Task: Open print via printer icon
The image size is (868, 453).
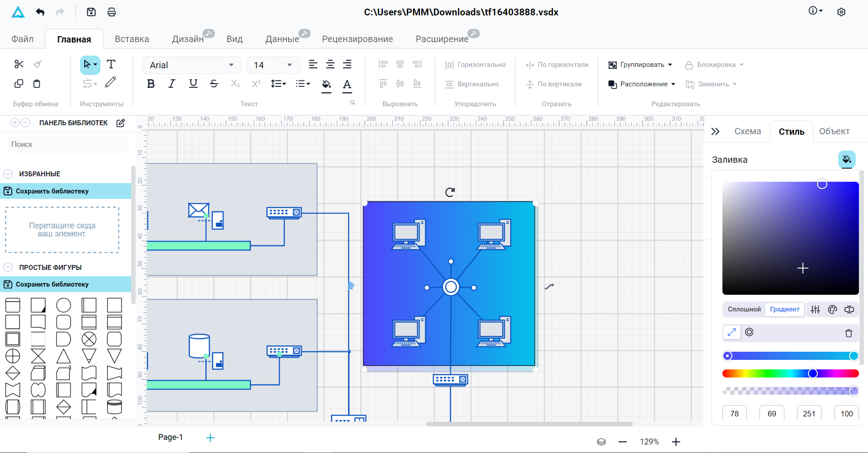Action: click(x=111, y=12)
